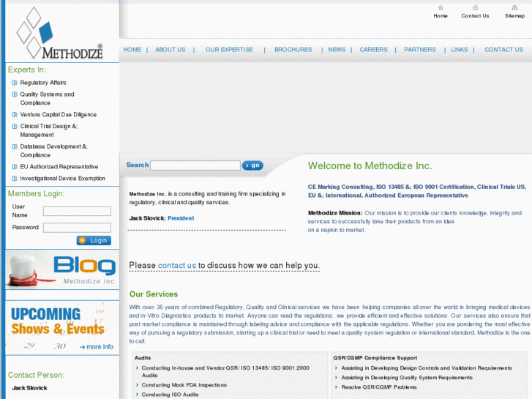Open the ABOUT US menu item
532x399 pixels.
click(171, 50)
